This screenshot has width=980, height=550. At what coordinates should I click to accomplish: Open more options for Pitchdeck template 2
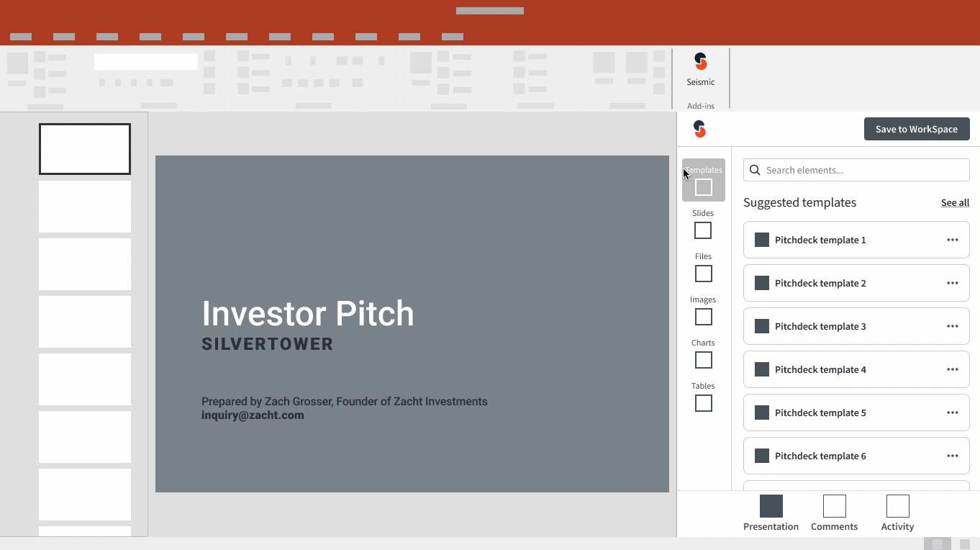point(953,283)
